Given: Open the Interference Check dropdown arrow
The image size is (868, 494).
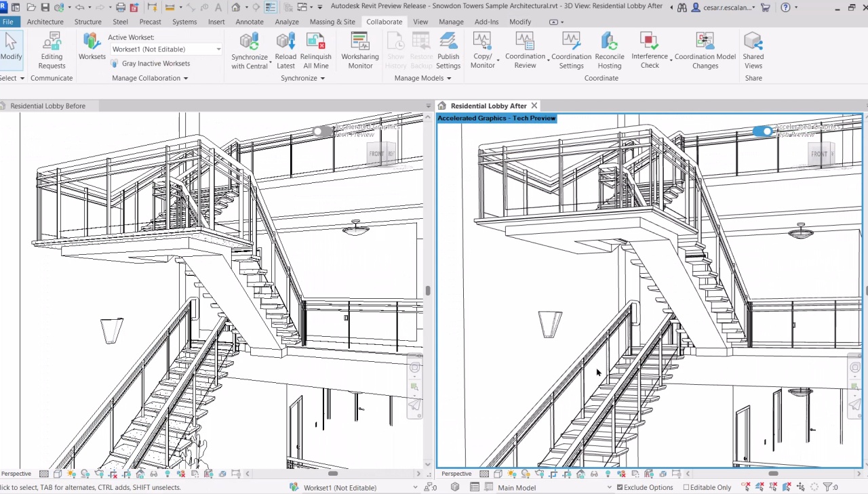Looking at the screenshot, I should [671, 61].
